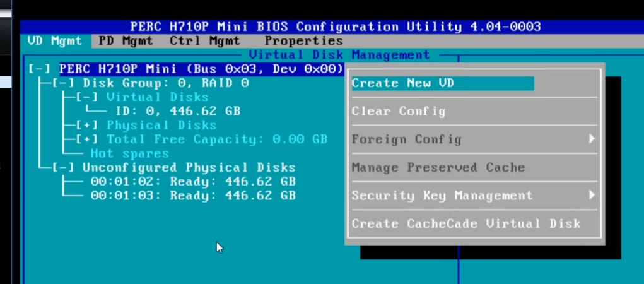Click the Foreign Config submenu arrow

(592, 139)
